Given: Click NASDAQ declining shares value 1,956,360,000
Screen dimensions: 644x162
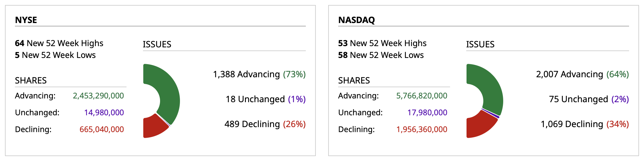Looking at the screenshot, I should tap(421, 129).
